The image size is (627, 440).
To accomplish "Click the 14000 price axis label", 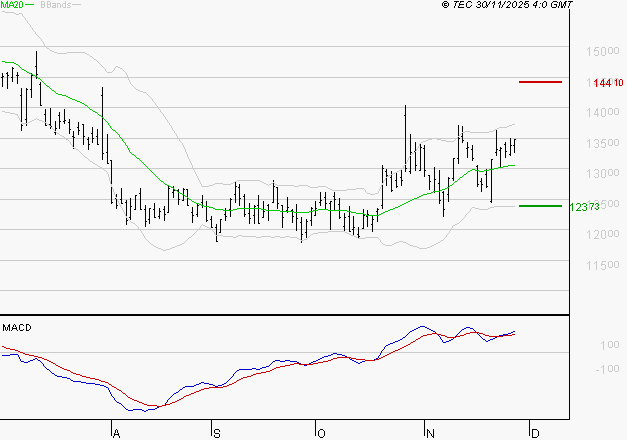I will point(603,112).
